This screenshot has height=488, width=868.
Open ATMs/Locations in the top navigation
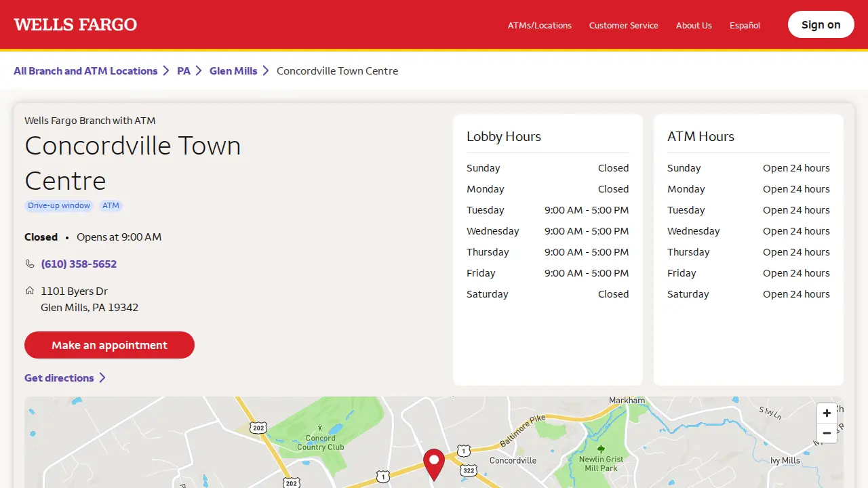540,25
